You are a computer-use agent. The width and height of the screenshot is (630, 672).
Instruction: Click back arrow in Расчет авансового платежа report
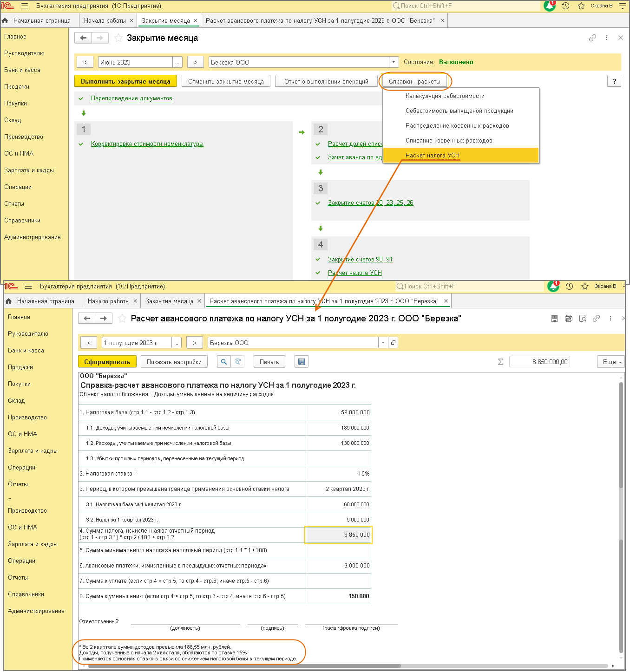coord(87,319)
